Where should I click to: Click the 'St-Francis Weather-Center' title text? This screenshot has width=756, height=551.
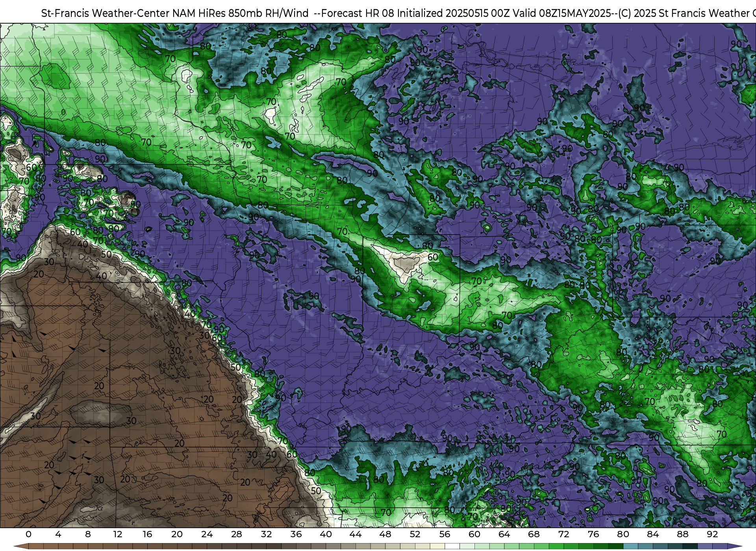pos(105,13)
